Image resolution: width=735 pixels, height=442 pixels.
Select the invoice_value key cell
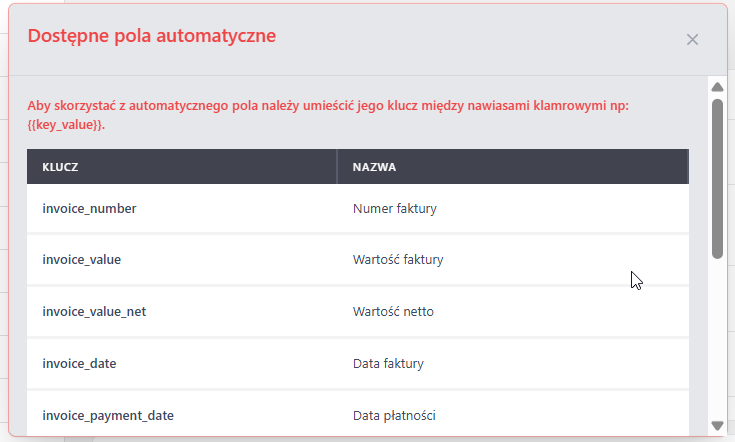[x=82, y=260]
